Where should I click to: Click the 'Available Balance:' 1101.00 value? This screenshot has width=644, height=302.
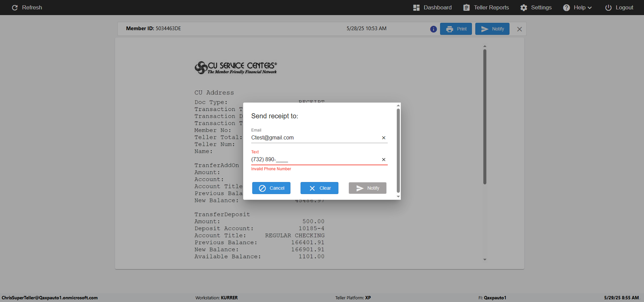pyautogui.click(x=312, y=257)
